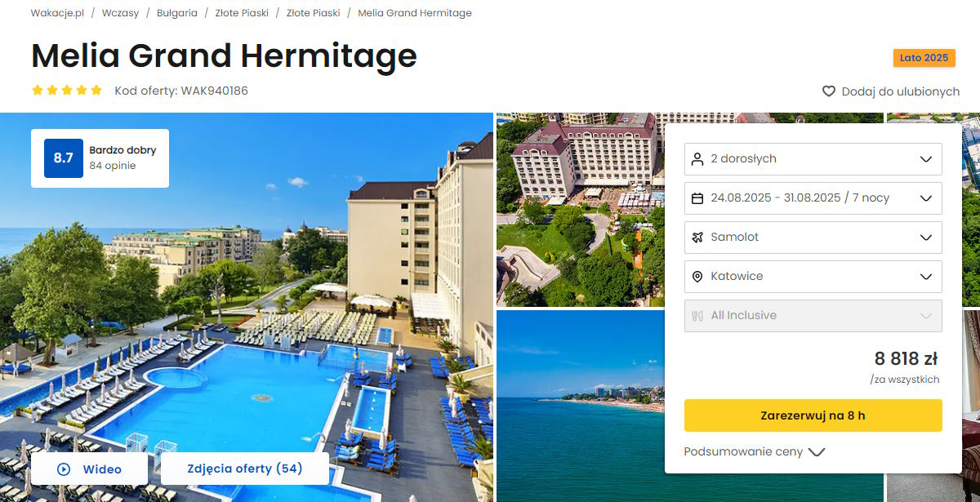This screenshot has width=980, height=502.
Task: Open the Samolot transport dropdown
Action: point(813,238)
